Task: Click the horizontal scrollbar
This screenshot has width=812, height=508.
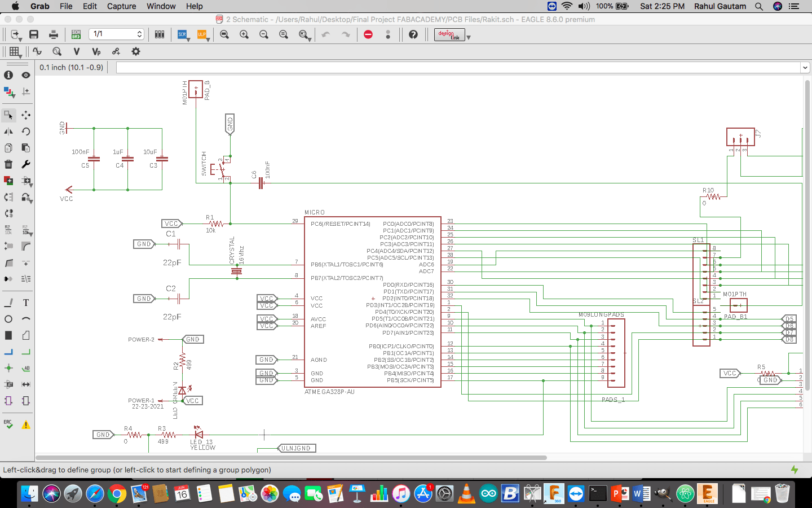Action: (x=291, y=458)
